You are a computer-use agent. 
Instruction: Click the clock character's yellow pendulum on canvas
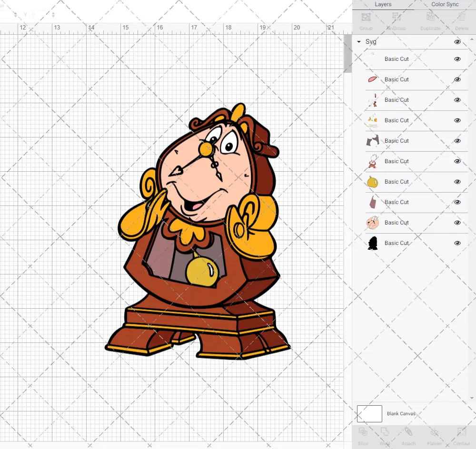click(x=202, y=271)
